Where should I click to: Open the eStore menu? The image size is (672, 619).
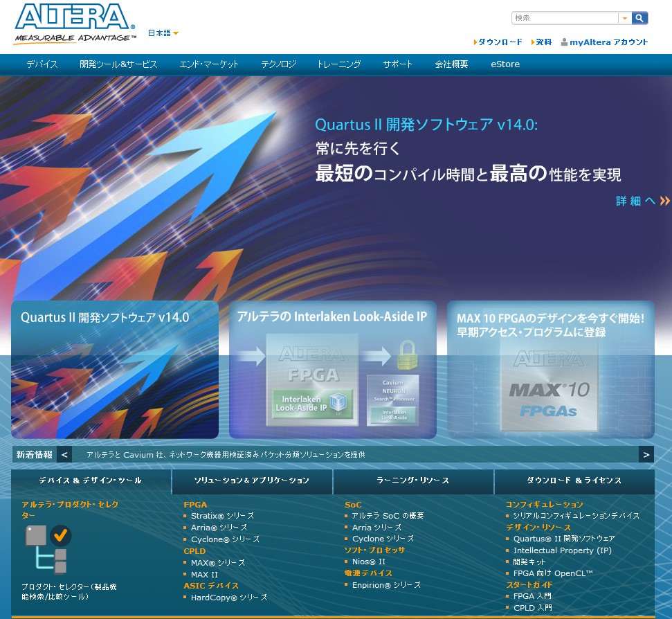click(x=505, y=64)
